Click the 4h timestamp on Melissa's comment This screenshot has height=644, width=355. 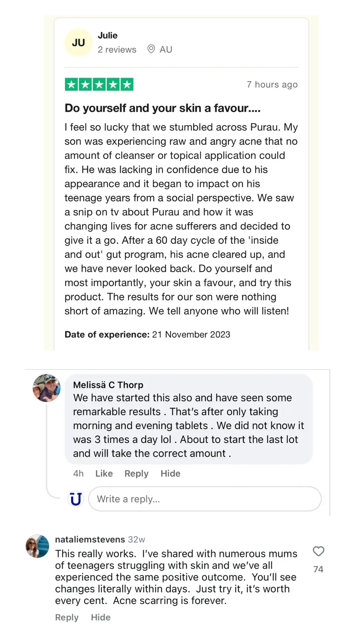pyautogui.click(x=78, y=474)
